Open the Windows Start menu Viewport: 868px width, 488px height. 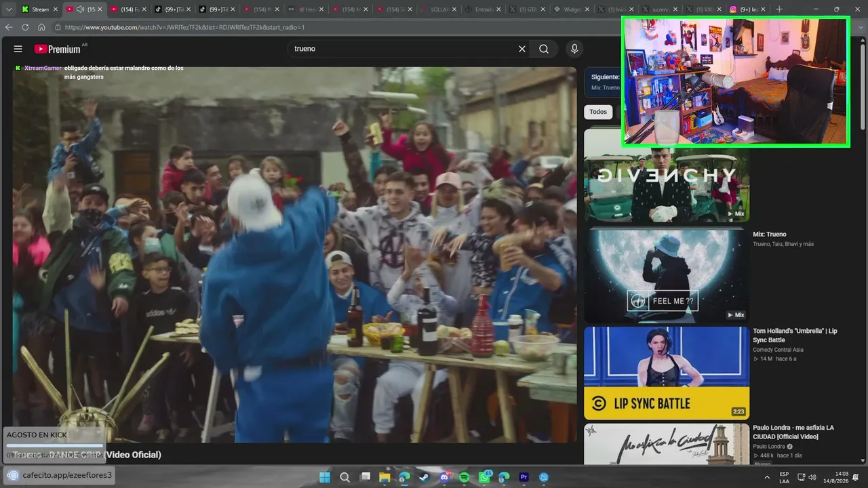pyautogui.click(x=325, y=477)
